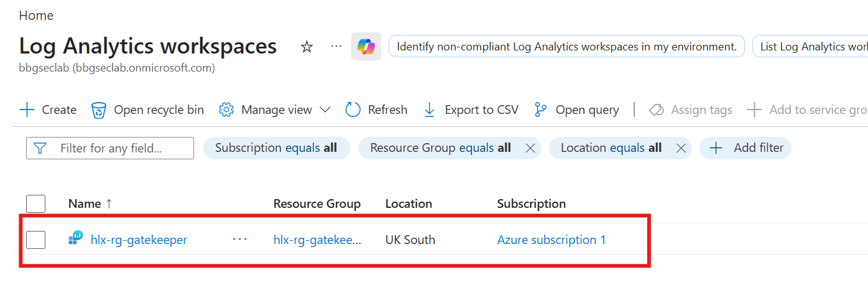
Task: Expand the Manage view dropdown
Action: [x=275, y=110]
